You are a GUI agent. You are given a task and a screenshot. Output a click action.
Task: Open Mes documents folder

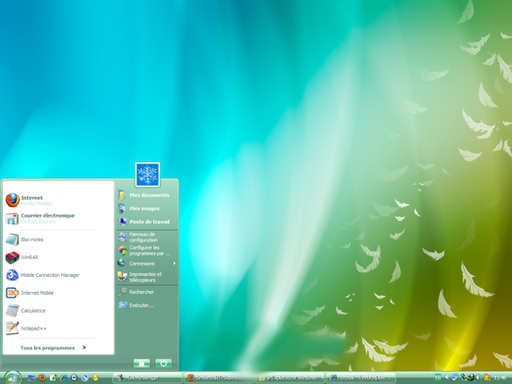[147, 195]
